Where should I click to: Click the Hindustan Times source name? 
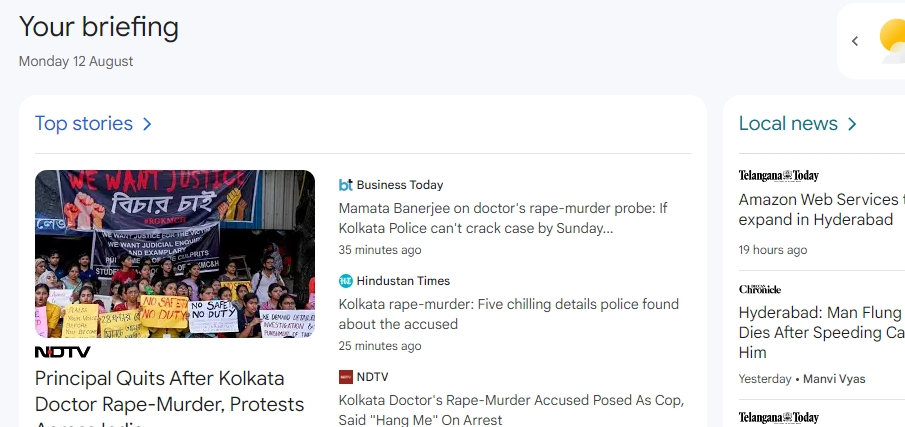click(x=403, y=281)
